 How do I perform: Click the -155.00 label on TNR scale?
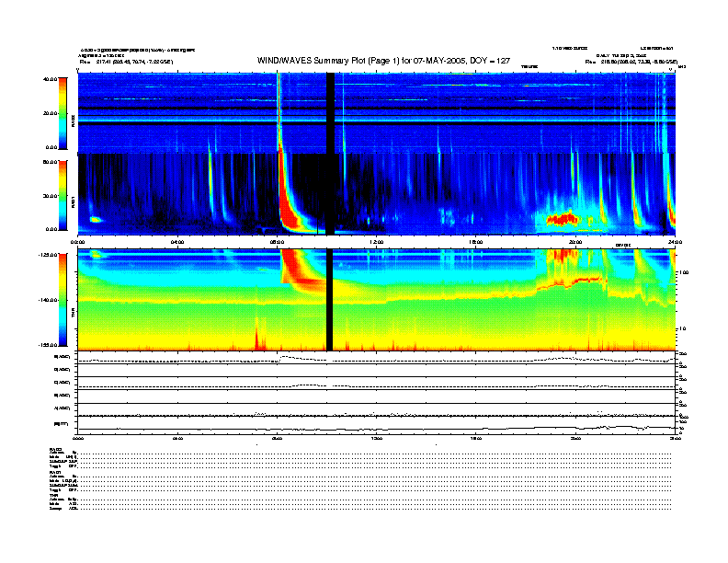(48, 345)
